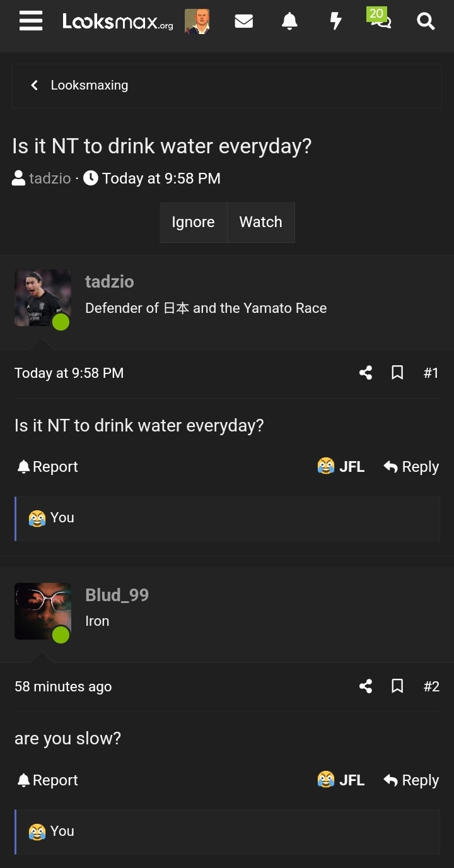The width and height of the screenshot is (454, 868).
Task: Ignore this thread
Action: coord(193,222)
